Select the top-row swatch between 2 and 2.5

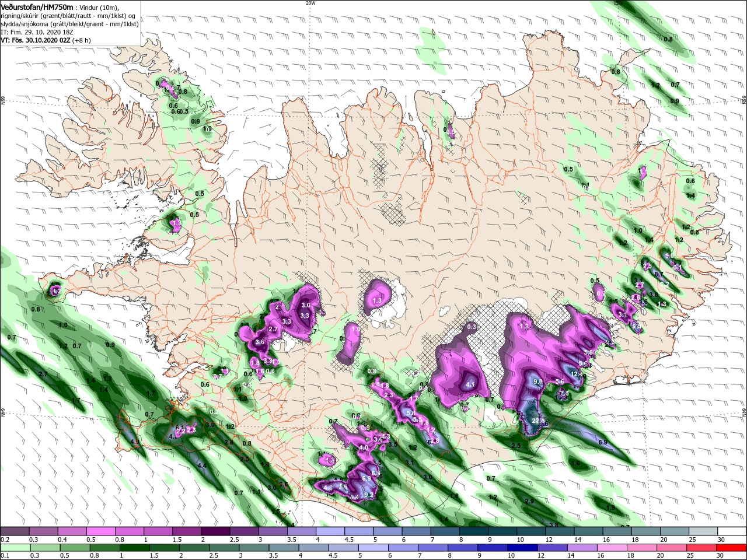(x=215, y=531)
